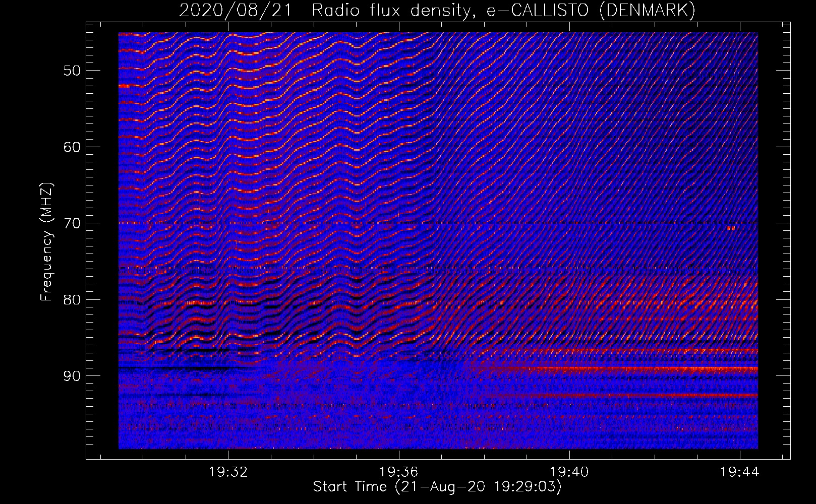Viewport: 816px width, 504px height.
Task: Click the 'e-CALLISTO (DENMARK)' title text
Action: click(591, 11)
